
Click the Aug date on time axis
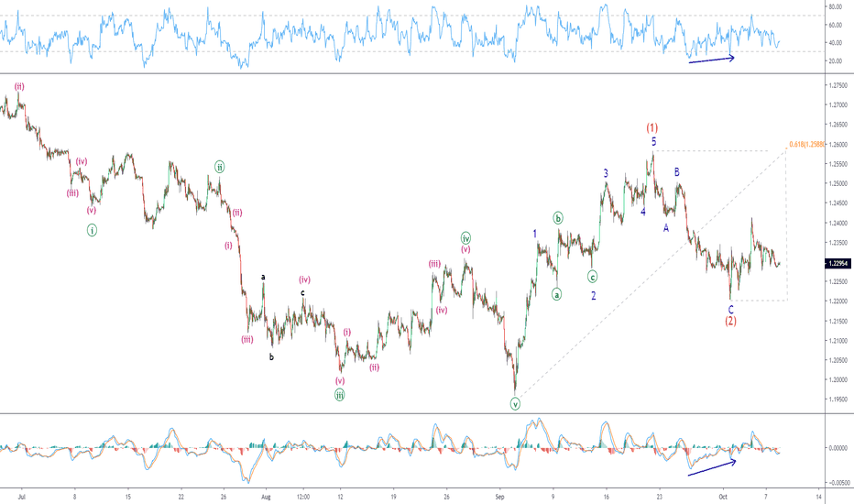266,497
